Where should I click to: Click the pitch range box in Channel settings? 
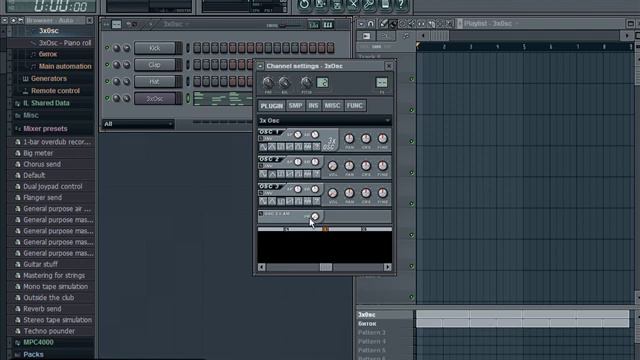(x=322, y=83)
